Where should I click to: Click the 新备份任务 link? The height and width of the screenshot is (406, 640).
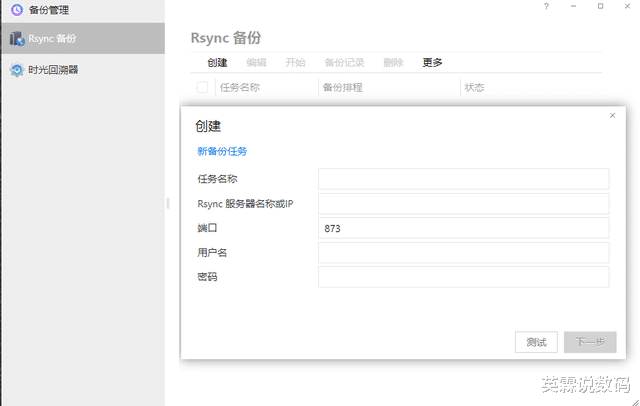pos(222,152)
